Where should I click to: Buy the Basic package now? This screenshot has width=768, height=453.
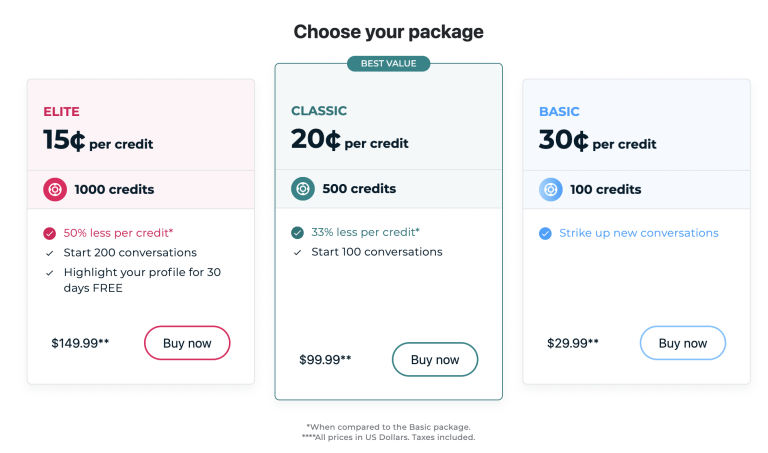tap(683, 343)
